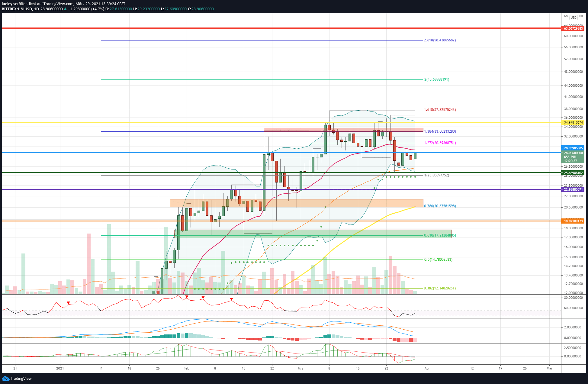Click the Mrz label on time axis
This screenshot has height=384, width=588.
point(300,368)
